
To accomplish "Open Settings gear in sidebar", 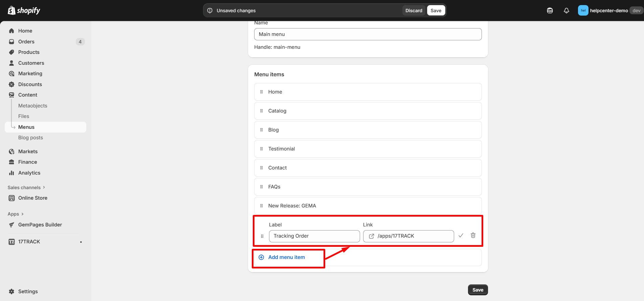I will 12,292.
